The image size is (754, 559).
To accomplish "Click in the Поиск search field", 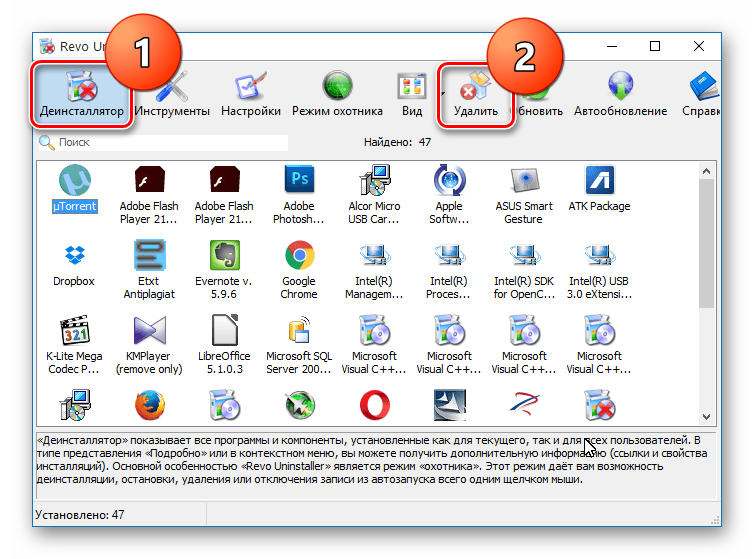I will click(163, 142).
